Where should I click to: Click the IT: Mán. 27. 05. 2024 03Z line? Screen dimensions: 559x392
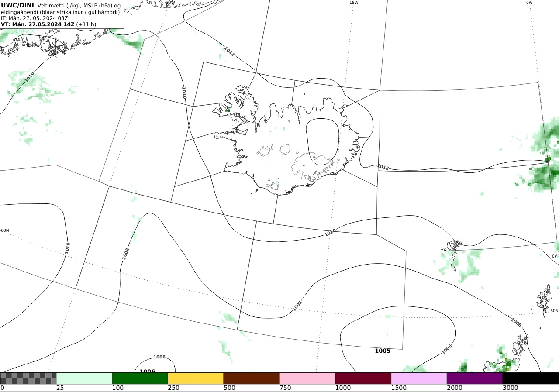35,18
